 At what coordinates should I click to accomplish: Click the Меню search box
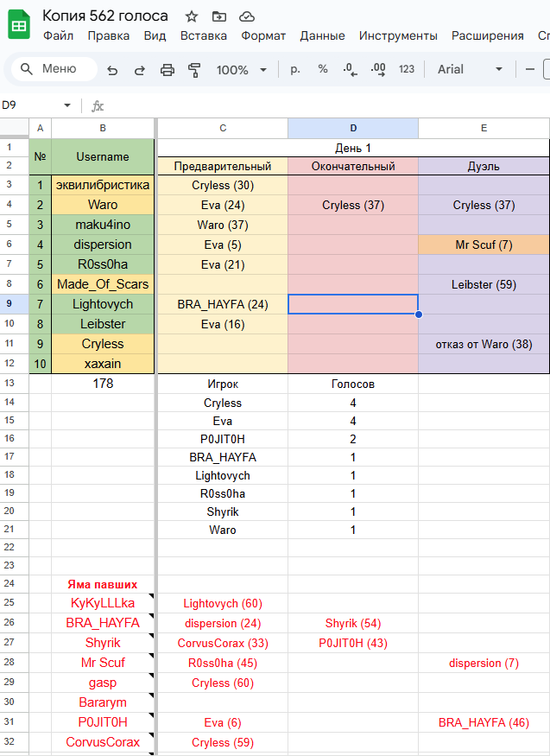click(x=54, y=69)
